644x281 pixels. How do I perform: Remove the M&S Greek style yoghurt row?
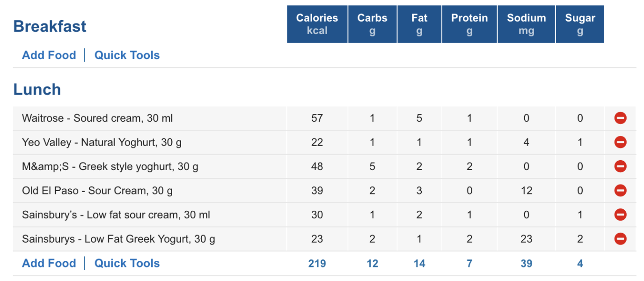pyautogui.click(x=620, y=166)
